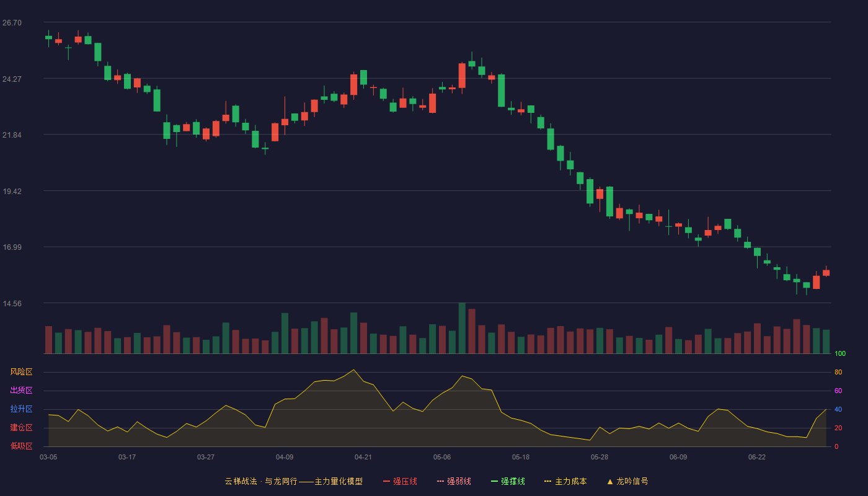Click the 26.70 price axis label
The height and width of the screenshot is (496, 868).
12,23
